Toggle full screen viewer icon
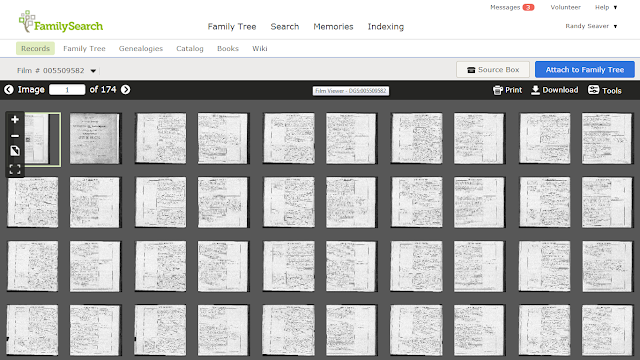The width and height of the screenshot is (640, 360). click(x=15, y=169)
